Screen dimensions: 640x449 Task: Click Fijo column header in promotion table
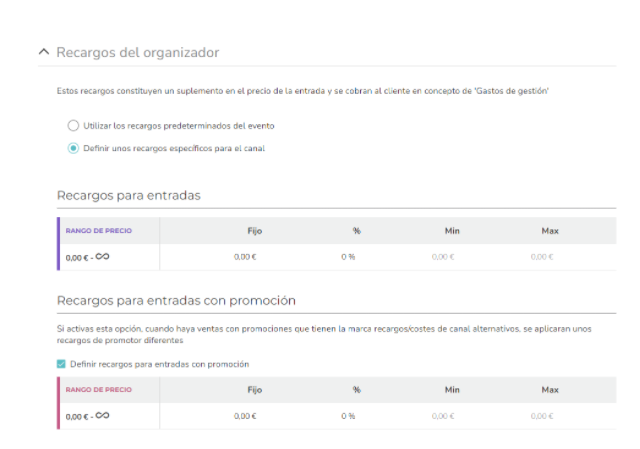[255, 390]
